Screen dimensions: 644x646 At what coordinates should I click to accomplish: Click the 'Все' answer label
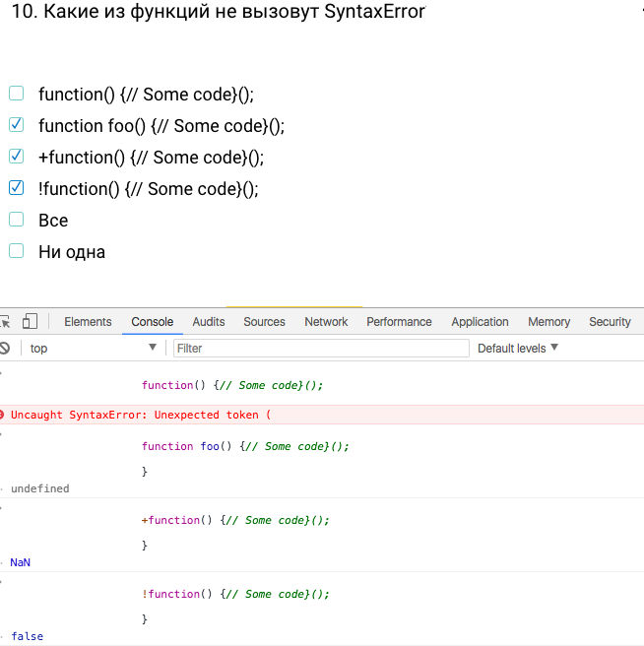(53, 221)
